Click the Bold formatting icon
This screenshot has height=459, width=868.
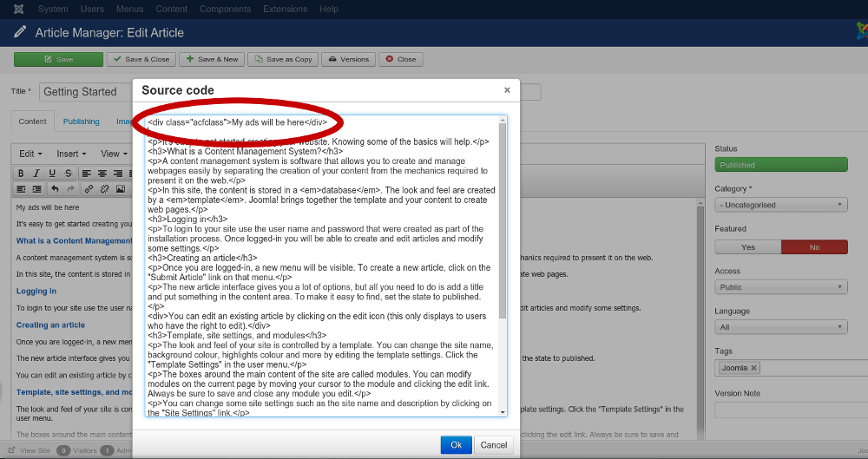tap(22, 174)
